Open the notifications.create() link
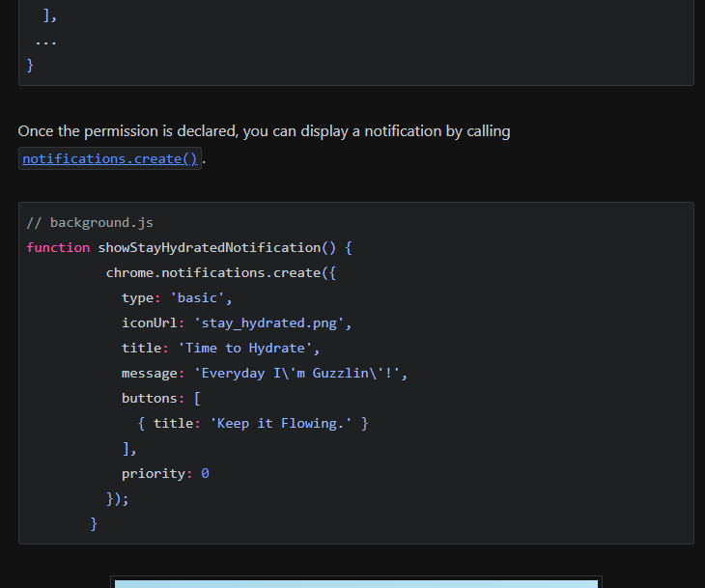 point(110,158)
